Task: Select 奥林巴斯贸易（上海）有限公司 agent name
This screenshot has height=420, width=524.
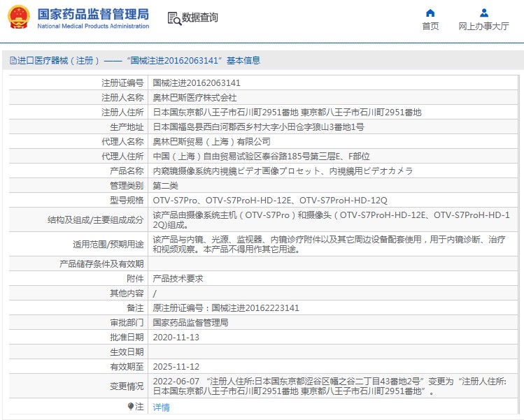Action: [x=211, y=142]
